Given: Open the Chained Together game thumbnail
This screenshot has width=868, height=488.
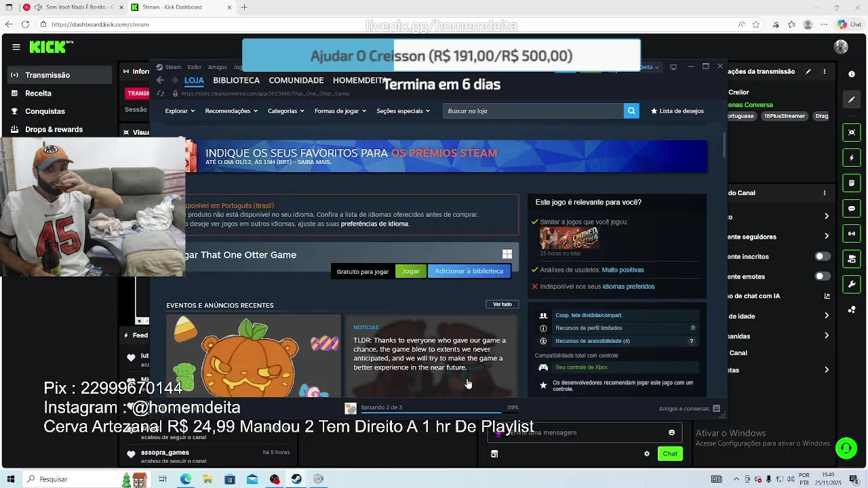Looking at the screenshot, I should point(569,238).
